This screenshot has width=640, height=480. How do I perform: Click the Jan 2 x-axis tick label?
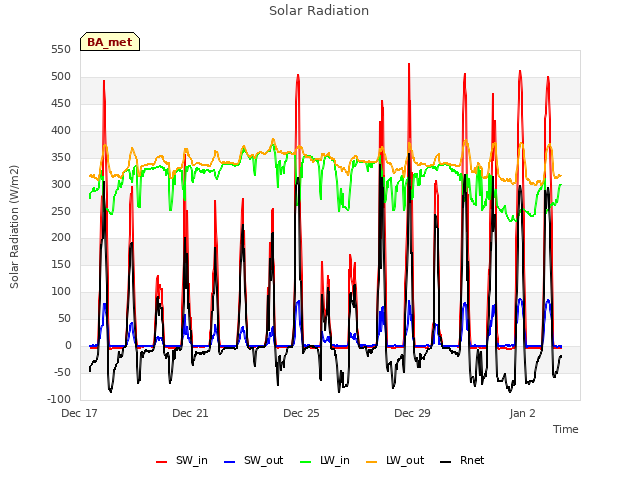tap(522, 413)
